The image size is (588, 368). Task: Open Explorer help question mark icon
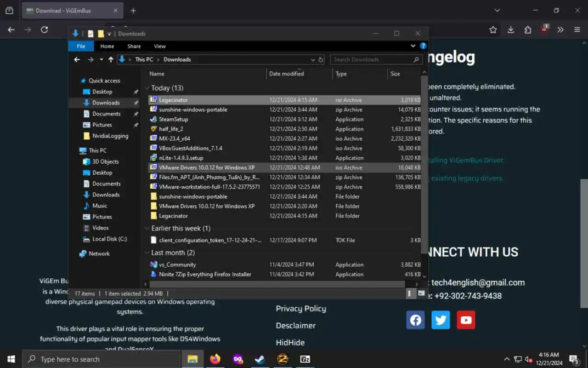[x=423, y=46]
